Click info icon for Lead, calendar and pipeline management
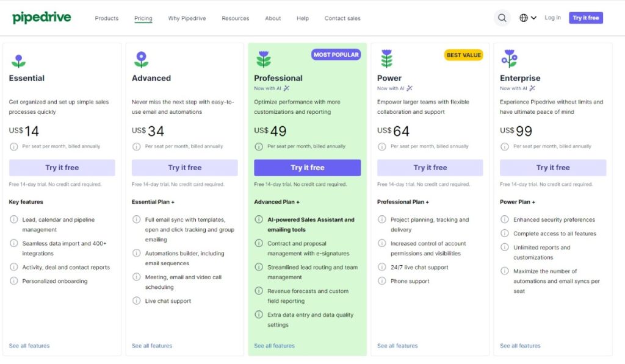625x364 pixels. coord(13,219)
